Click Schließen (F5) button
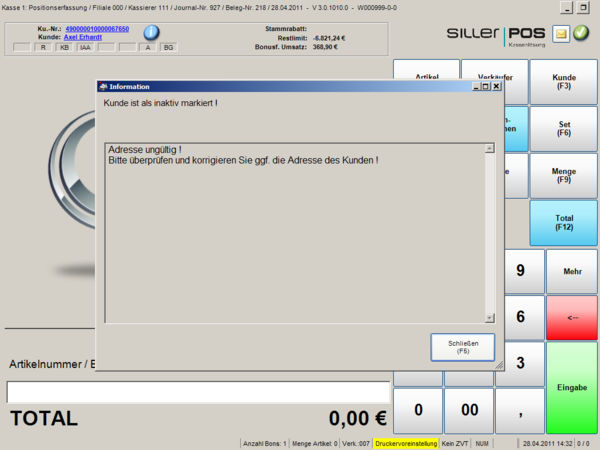The width and height of the screenshot is (600, 450). coord(463,347)
